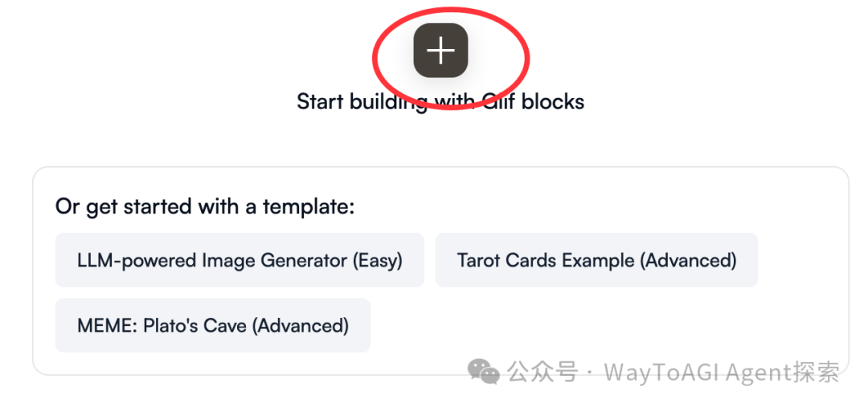
Task: Select the LLM-powered Image Generator (Easy) template
Action: click(240, 260)
